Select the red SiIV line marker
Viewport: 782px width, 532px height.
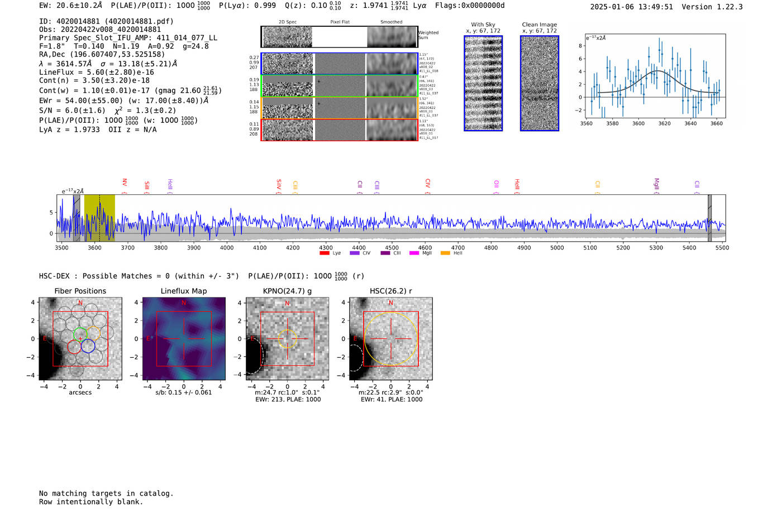[x=279, y=186]
